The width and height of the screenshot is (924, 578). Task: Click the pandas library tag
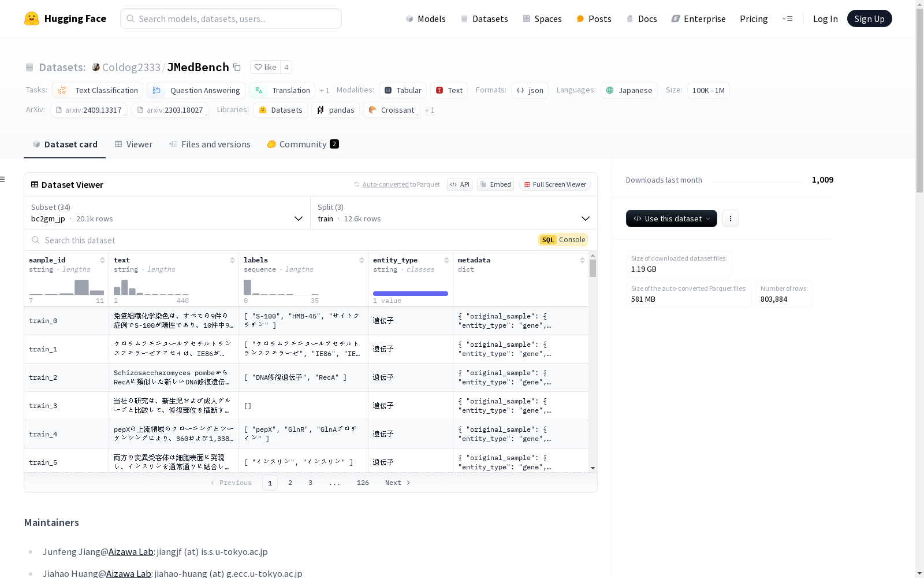pos(336,110)
